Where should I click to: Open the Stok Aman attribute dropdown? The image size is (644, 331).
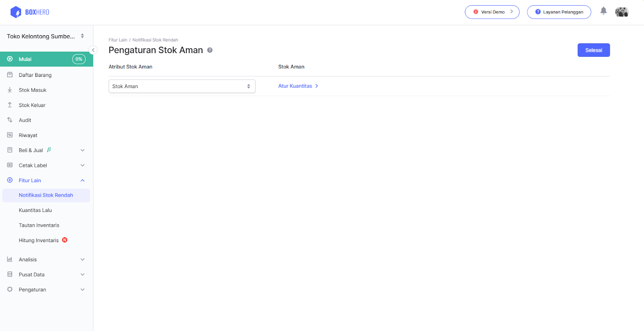(182, 86)
